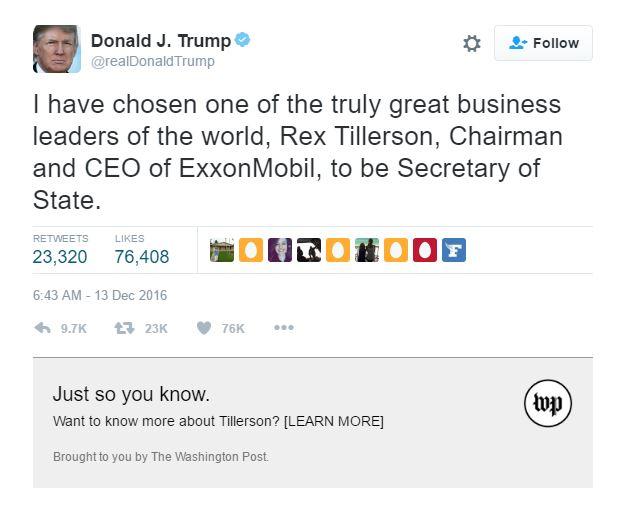Image resolution: width=625 pixels, height=515 pixels.
Task: Open the gear settings dropdown
Action: point(472,44)
